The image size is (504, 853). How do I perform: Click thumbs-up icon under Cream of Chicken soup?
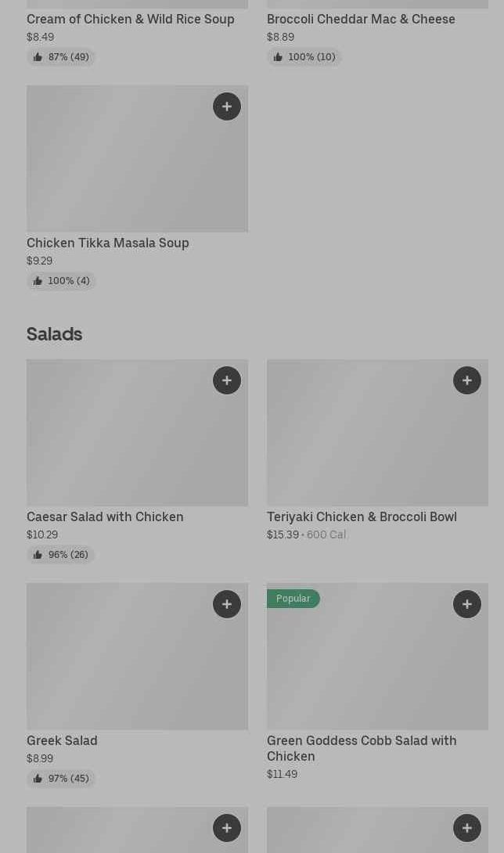(x=38, y=57)
